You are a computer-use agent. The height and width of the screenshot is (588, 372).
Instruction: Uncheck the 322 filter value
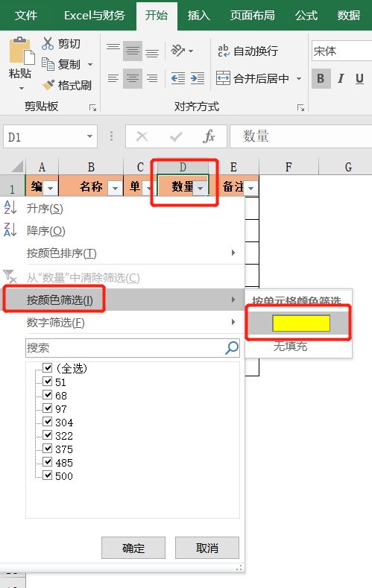pyautogui.click(x=47, y=434)
